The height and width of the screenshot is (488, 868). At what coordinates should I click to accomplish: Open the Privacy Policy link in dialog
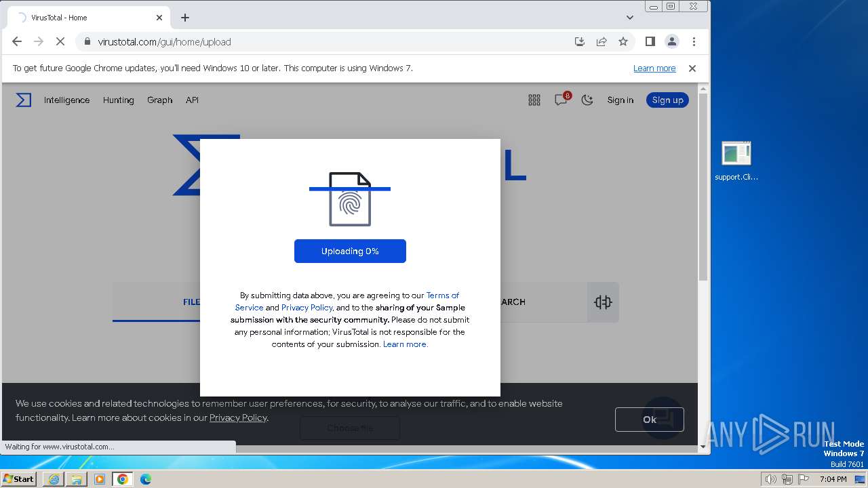pyautogui.click(x=307, y=308)
